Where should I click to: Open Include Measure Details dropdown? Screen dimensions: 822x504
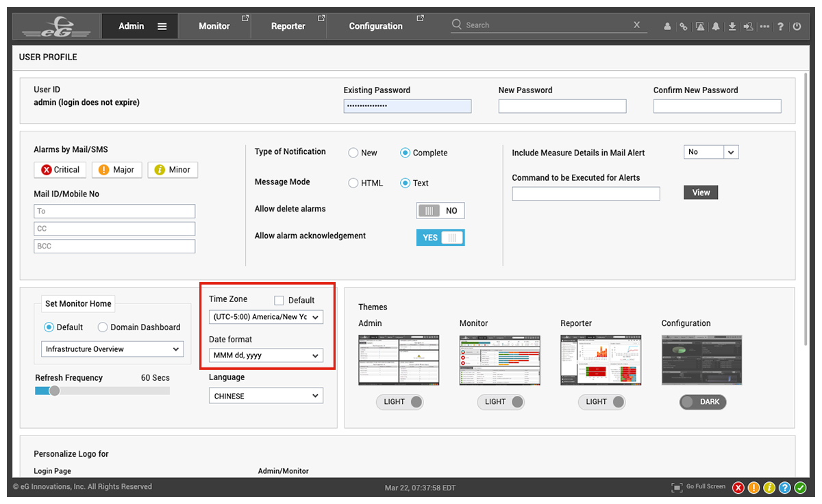tap(711, 152)
